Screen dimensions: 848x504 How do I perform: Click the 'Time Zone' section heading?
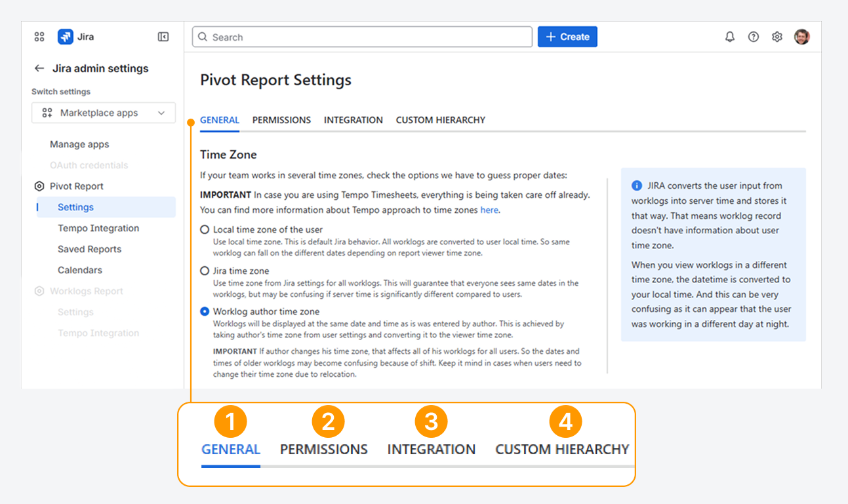click(228, 155)
